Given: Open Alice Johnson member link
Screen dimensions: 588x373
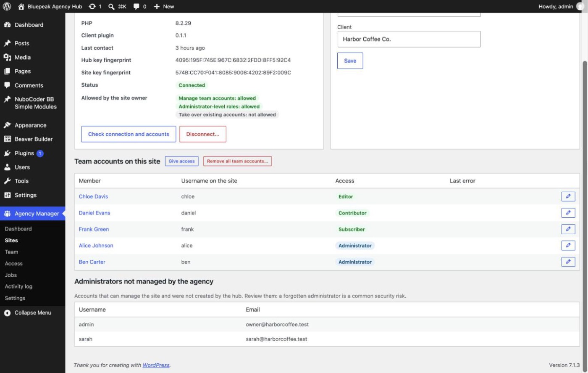Looking at the screenshot, I should click(x=96, y=246).
